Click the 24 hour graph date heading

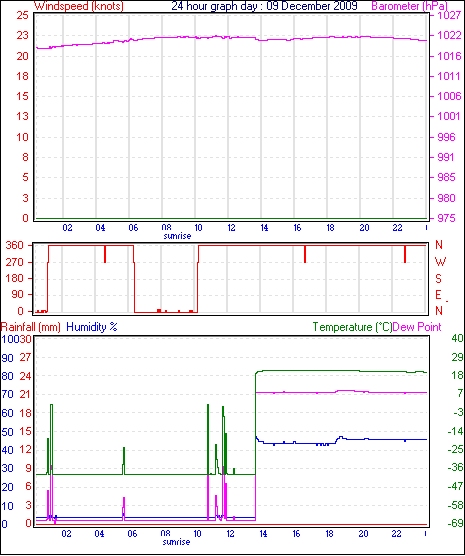point(265,6)
